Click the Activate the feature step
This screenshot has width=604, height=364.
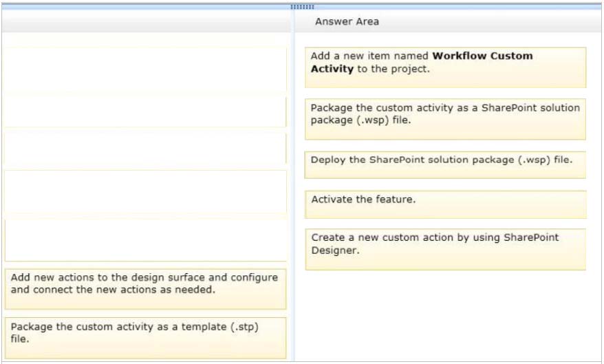coord(445,204)
